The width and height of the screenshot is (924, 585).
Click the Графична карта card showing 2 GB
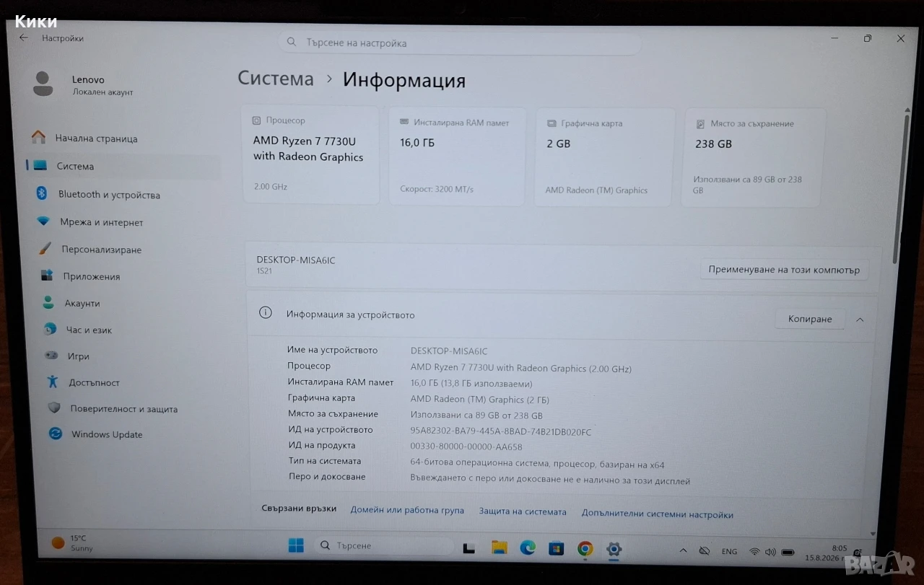606,157
